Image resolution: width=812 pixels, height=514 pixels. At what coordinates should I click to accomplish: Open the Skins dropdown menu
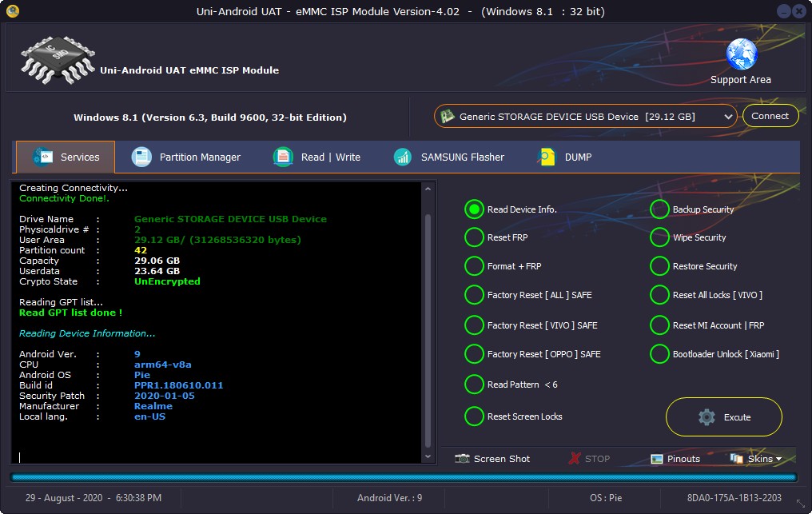pos(755,459)
